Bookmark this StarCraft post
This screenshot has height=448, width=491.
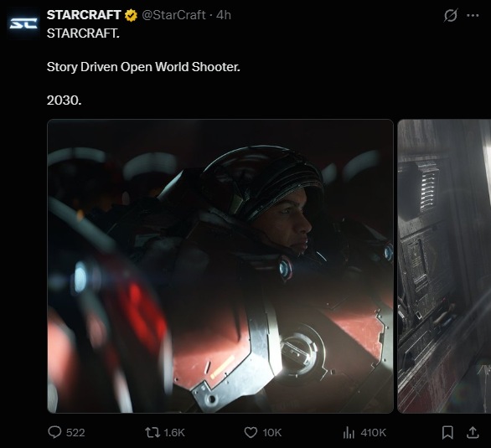point(447,433)
